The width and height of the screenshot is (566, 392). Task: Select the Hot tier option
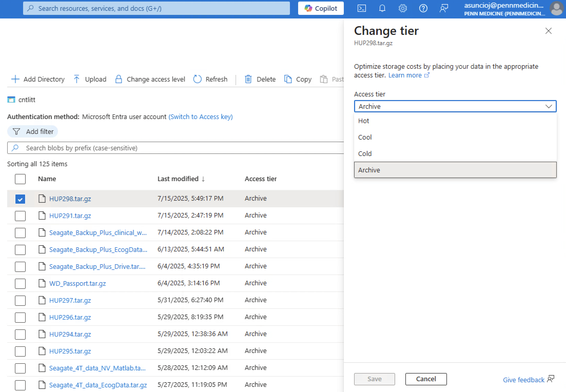[x=455, y=121]
